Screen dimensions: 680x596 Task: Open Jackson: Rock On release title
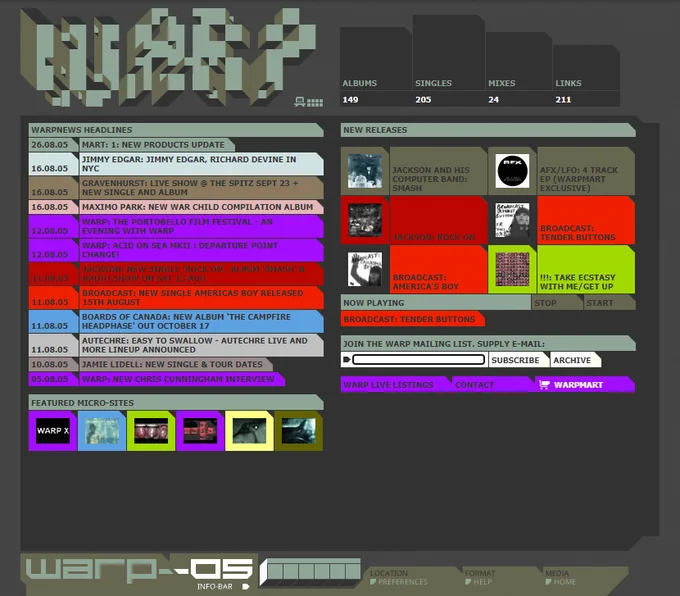438,220
